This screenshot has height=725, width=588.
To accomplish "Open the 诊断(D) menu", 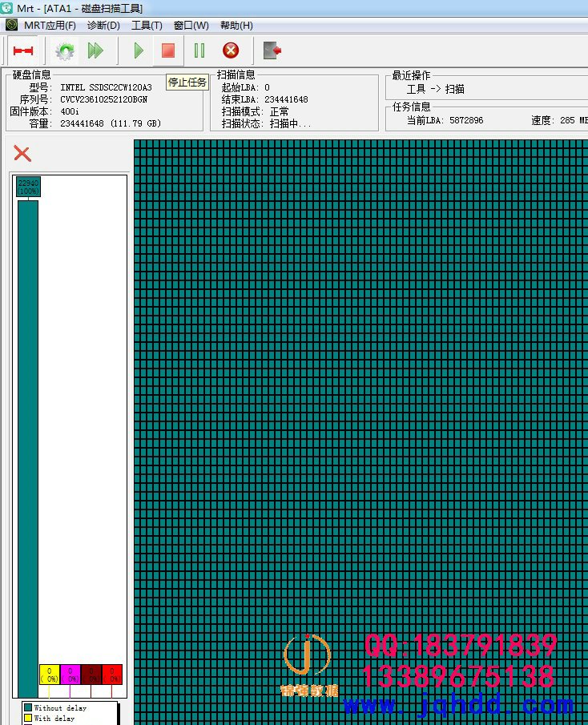I will pyautogui.click(x=103, y=26).
